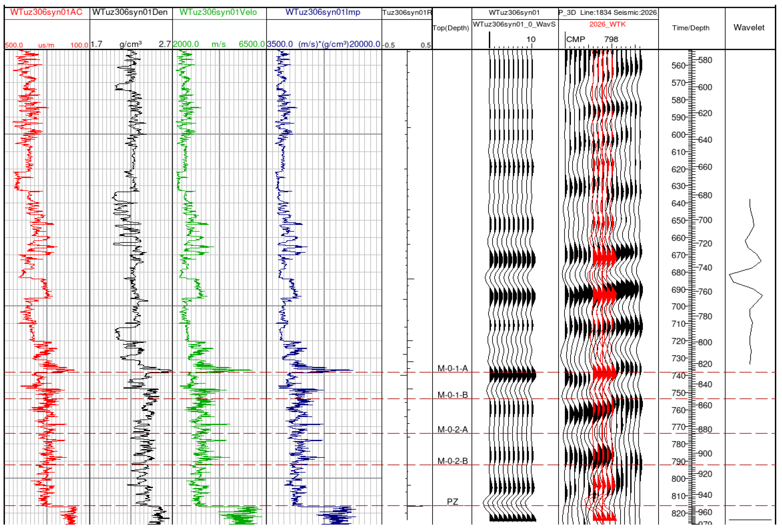
Task: Click the Time/Depth column header
Action: 691,28
